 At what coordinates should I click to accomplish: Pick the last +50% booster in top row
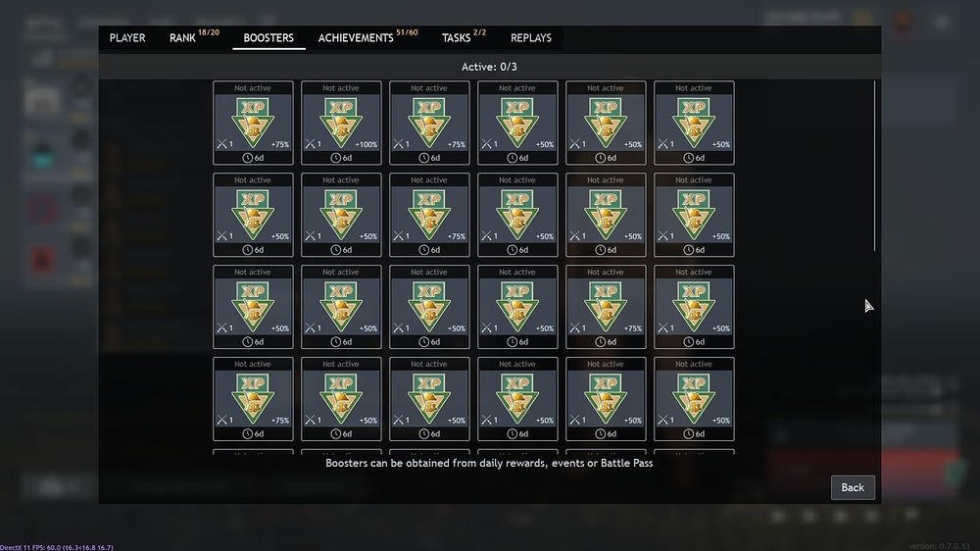694,123
